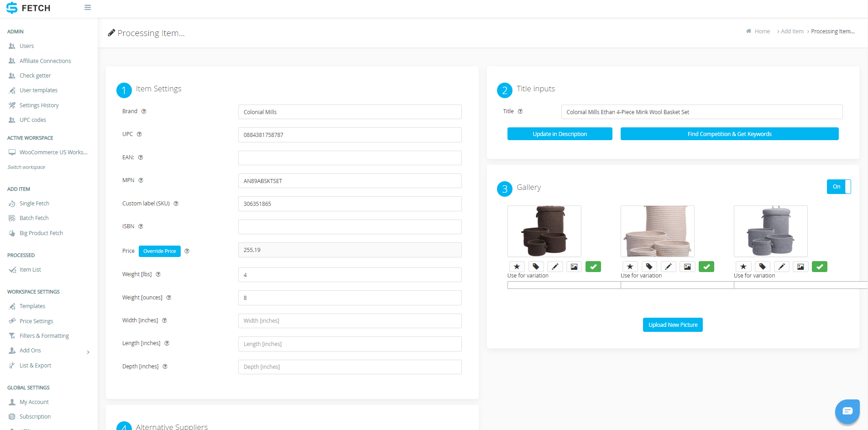Open Templates in sidebar
This screenshot has height=430, width=868.
pos(32,306)
